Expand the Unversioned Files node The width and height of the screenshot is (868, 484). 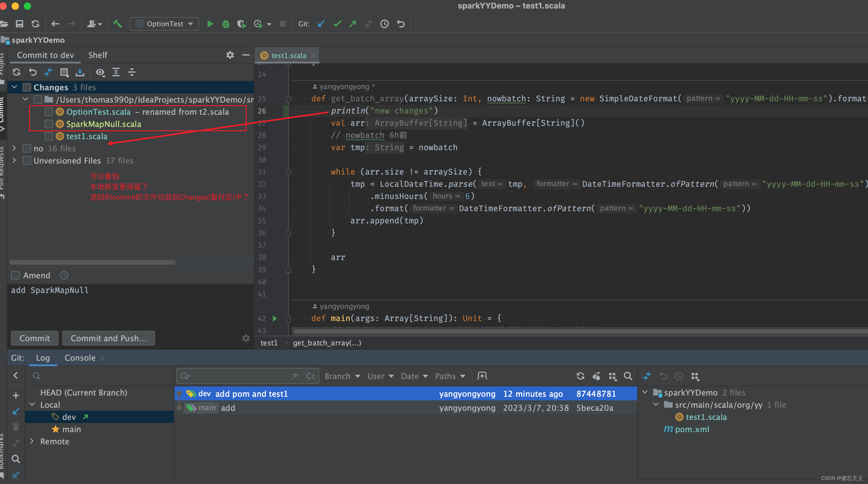pyautogui.click(x=14, y=161)
